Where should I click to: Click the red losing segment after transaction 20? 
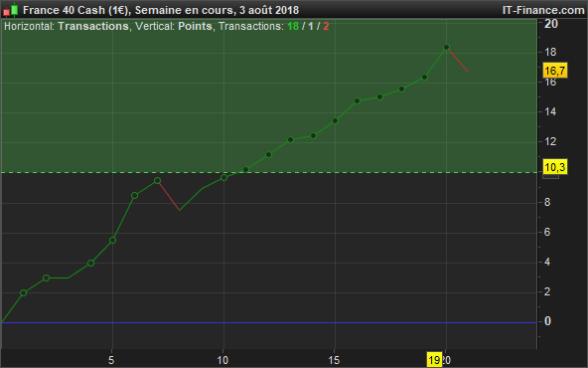(x=458, y=60)
